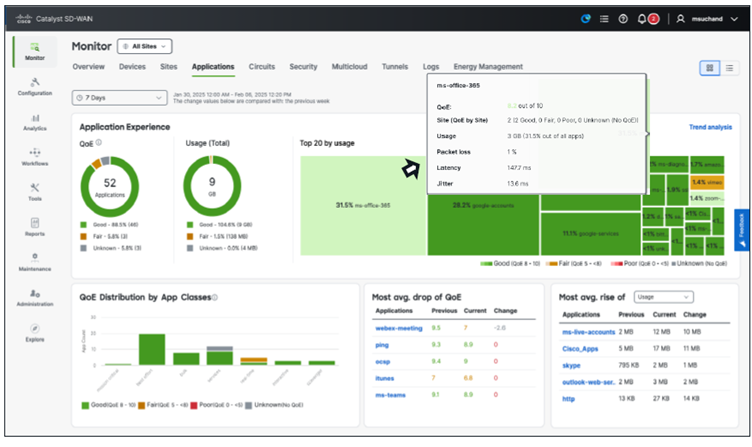Expand the msuchand user menu chevron

[734, 19]
